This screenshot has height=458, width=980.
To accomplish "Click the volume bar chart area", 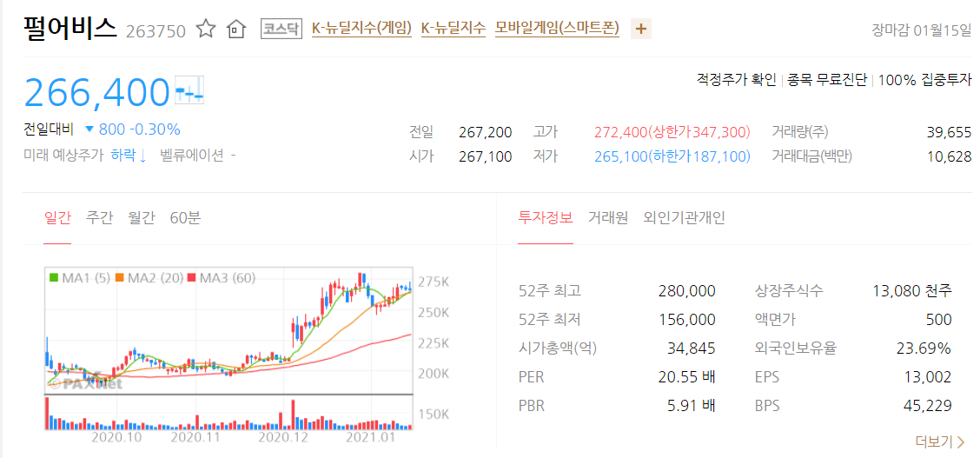I will [x=228, y=413].
